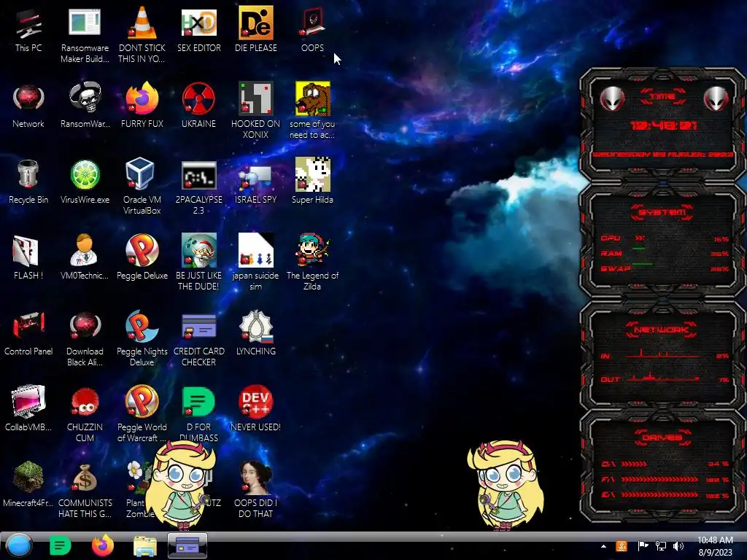Click the Java update tray icon

622,546
